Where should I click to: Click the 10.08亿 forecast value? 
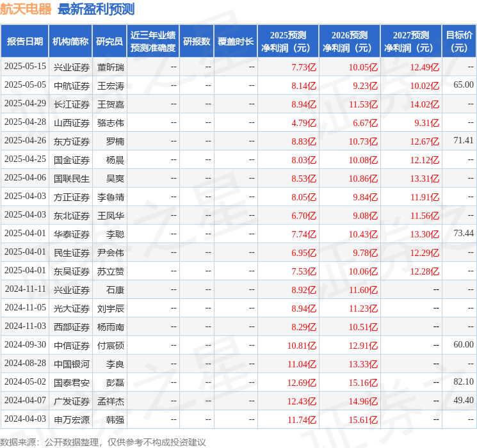click(x=363, y=160)
